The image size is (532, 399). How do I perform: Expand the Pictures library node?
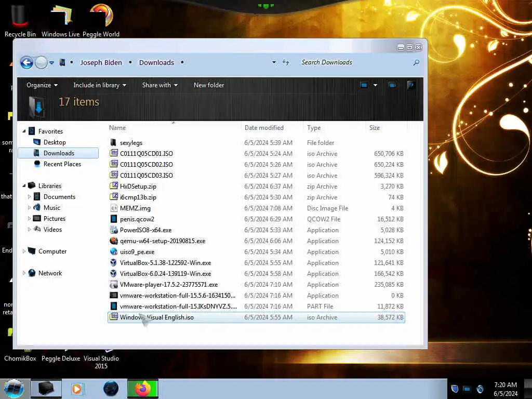pyautogui.click(x=29, y=219)
